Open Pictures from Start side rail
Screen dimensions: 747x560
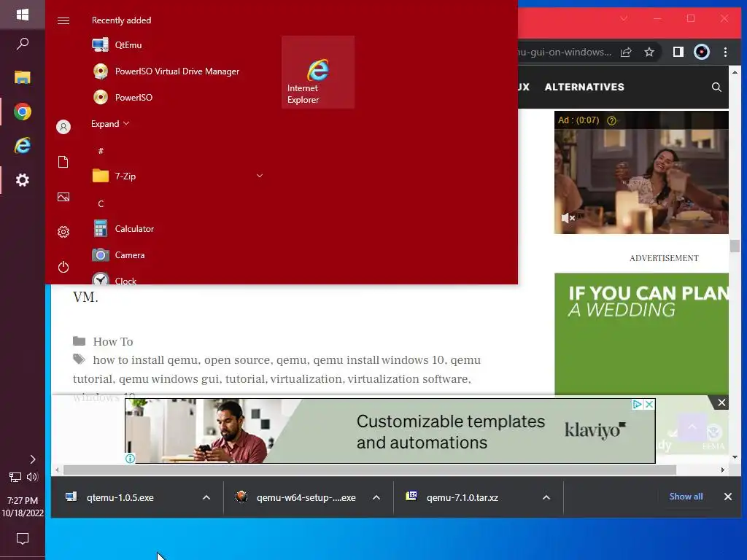(x=63, y=197)
